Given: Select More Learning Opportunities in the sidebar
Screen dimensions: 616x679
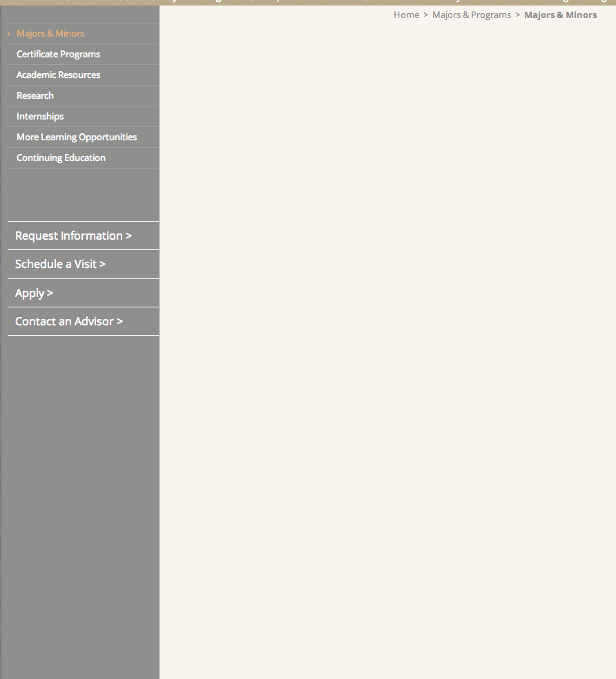Looking at the screenshot, I should pos(77,137).
